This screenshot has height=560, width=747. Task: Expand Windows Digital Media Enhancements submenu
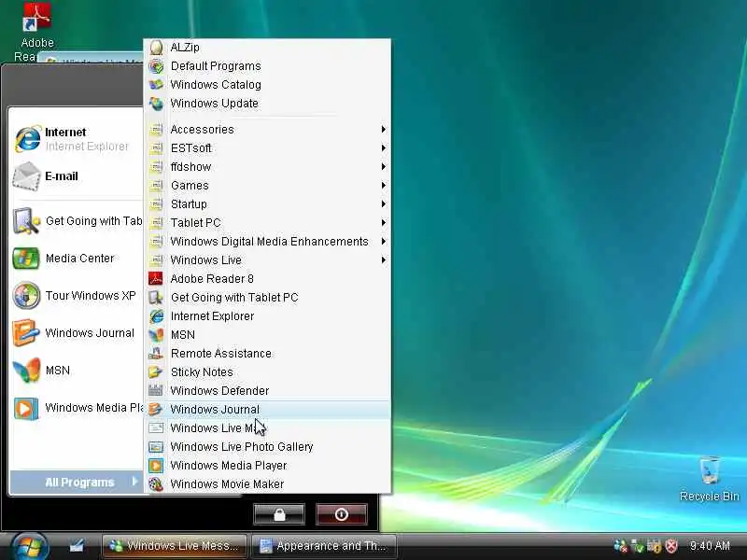[x=268, y=242]
